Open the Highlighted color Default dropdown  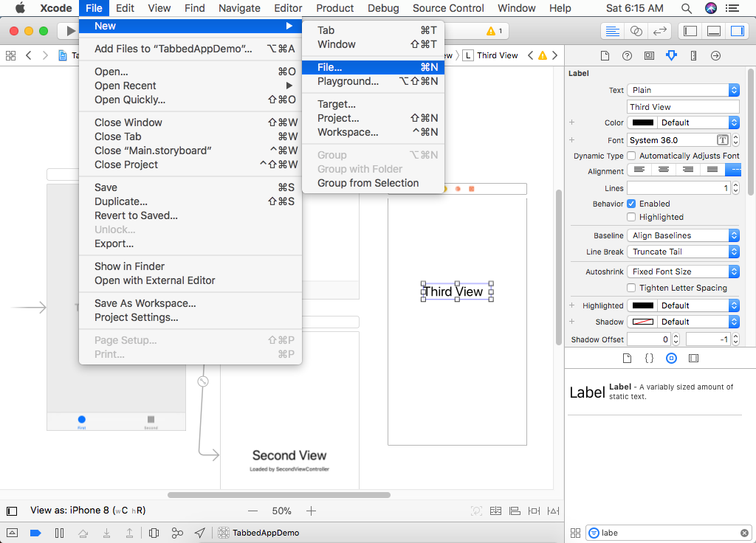[698, 305]
